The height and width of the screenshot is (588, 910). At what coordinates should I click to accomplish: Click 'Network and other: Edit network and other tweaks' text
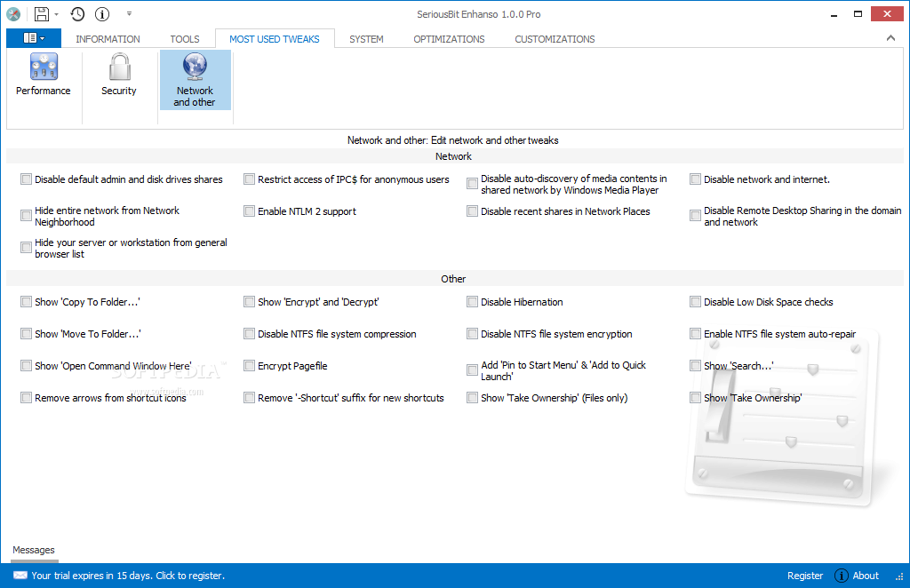[x=452, y=140]
